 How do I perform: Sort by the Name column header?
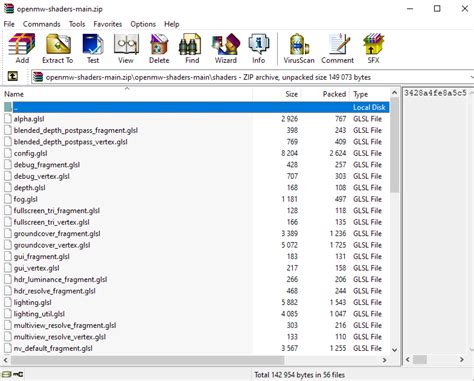click(x=127, y=94)
